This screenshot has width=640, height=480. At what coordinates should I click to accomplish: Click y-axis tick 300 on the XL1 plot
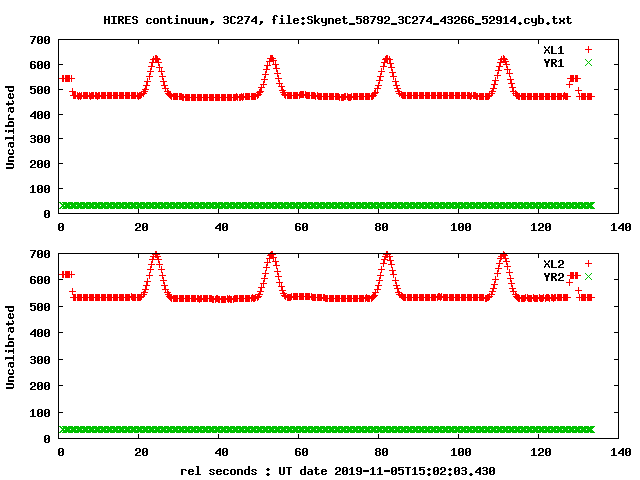click(40, 139)
